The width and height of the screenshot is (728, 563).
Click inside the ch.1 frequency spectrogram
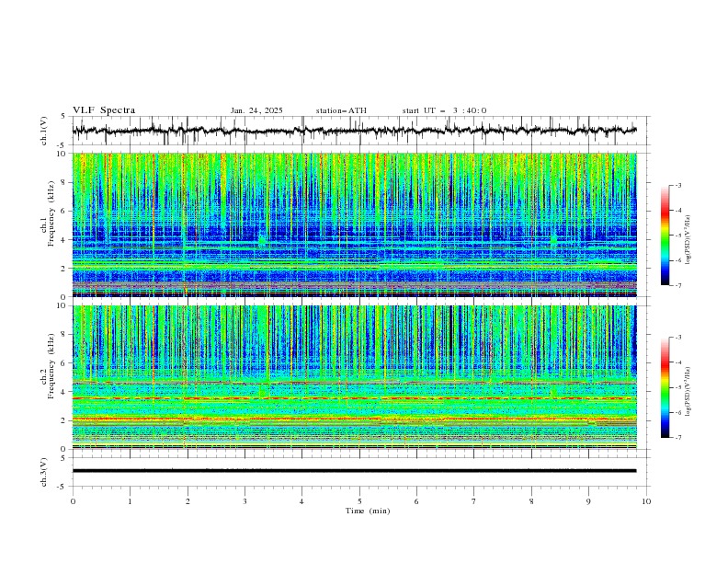[x=354, y=224]
